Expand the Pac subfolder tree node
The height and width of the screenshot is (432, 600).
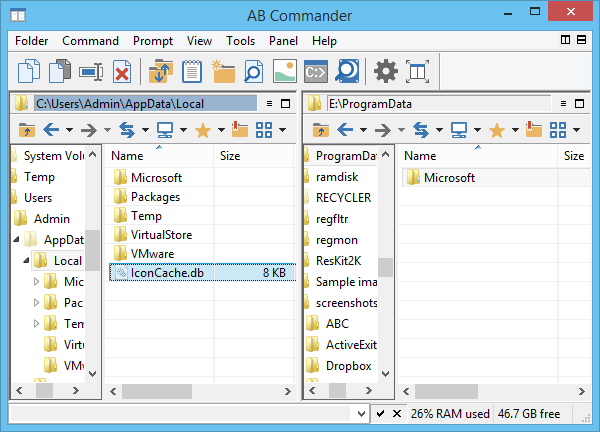36,303
